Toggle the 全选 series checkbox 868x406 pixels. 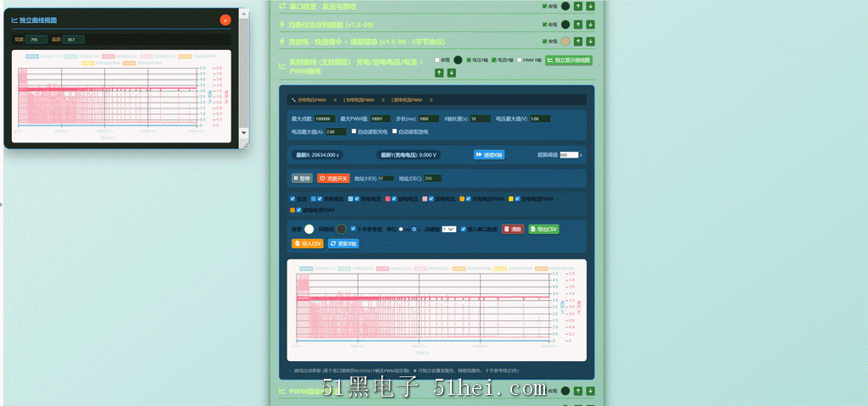coord(292,198)
